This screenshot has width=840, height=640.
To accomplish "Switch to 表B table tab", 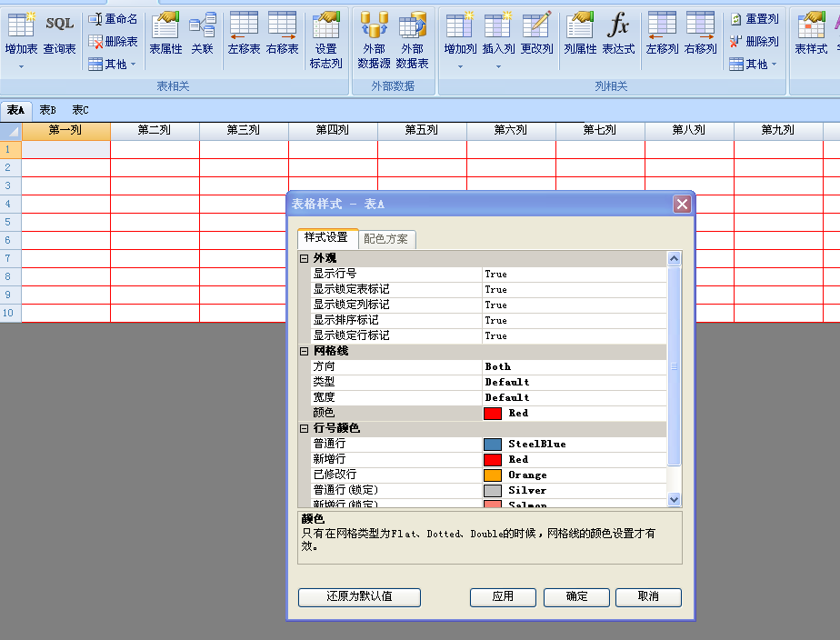I will tap(47, 110).
